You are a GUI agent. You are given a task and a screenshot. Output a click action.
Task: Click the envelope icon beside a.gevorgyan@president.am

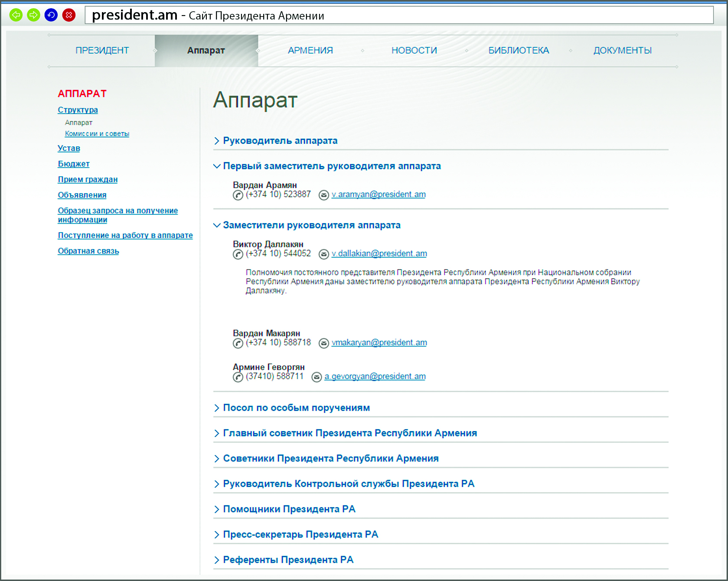pos(317,377)
